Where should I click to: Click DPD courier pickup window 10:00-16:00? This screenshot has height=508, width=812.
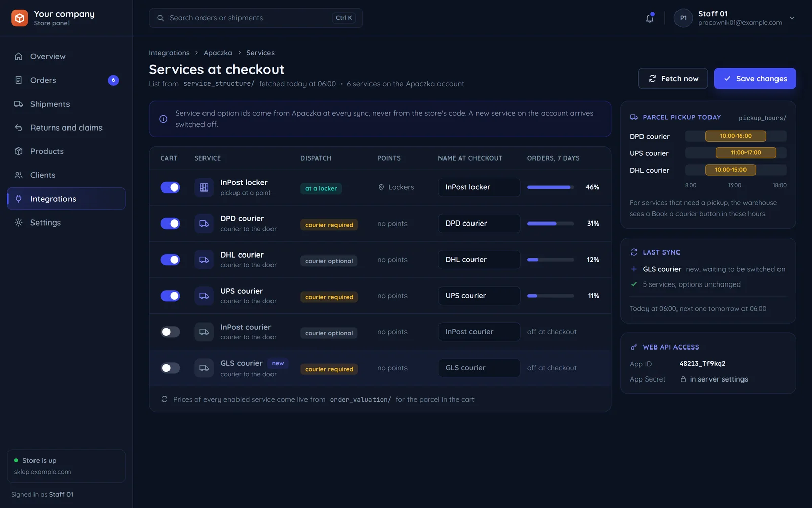(736, 136)
